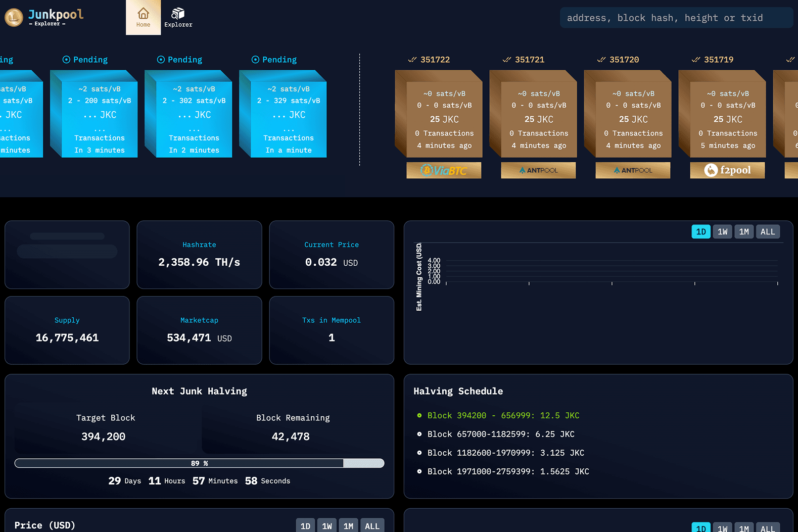Switch Price (USD) chart to 1W
This screenshot has width=798, height=532.
tap(327, 525)
